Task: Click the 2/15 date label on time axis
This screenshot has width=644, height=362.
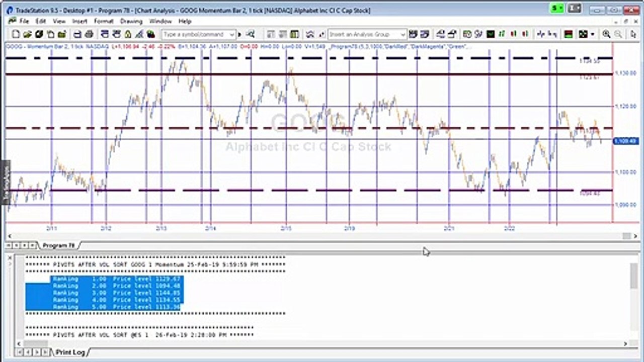Action: pos(286,229)
